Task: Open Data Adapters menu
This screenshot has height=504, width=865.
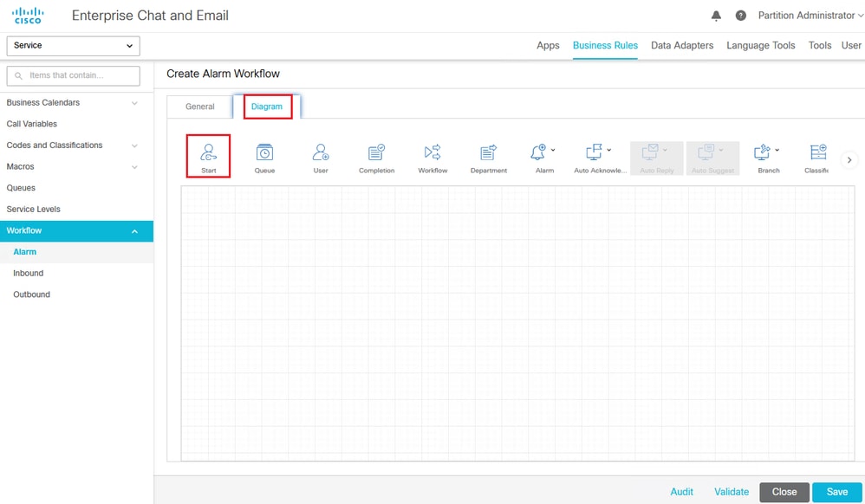Action: [x=682, y=45]
